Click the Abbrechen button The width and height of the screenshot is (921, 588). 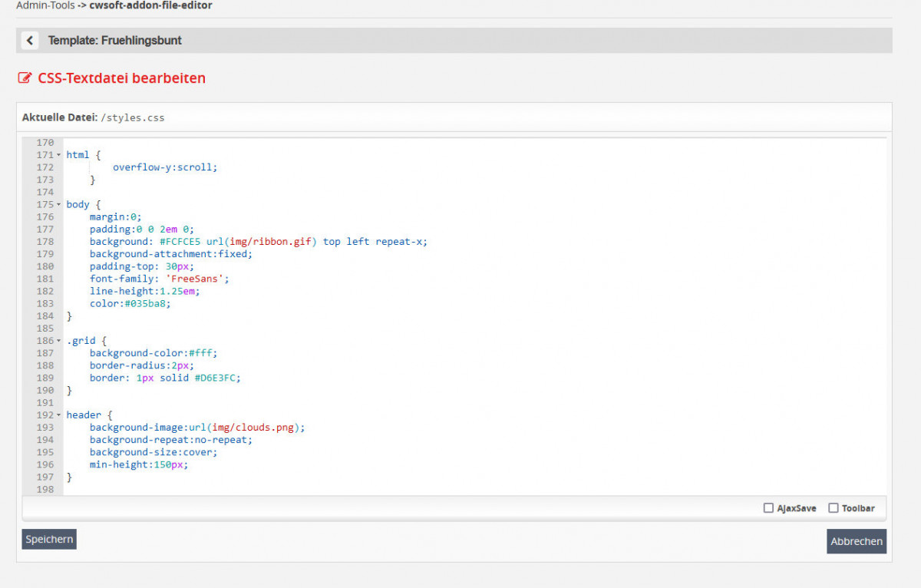857,541
